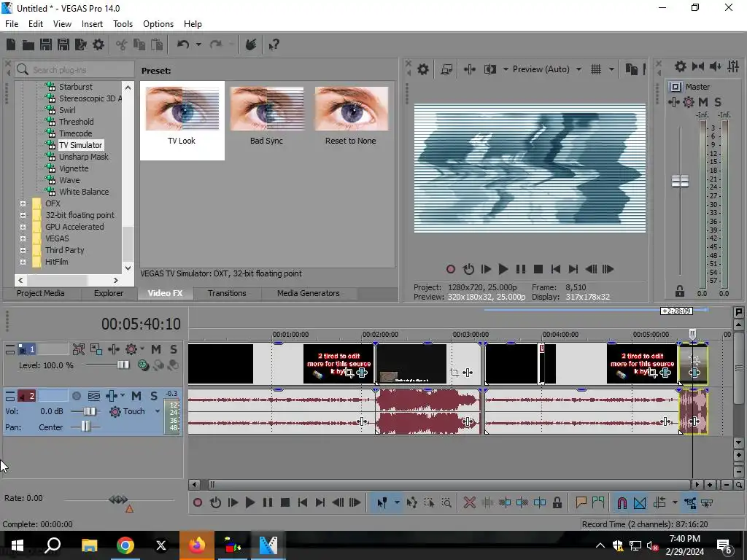
Task: Open the Insert menu
Action: coord(92,24)
